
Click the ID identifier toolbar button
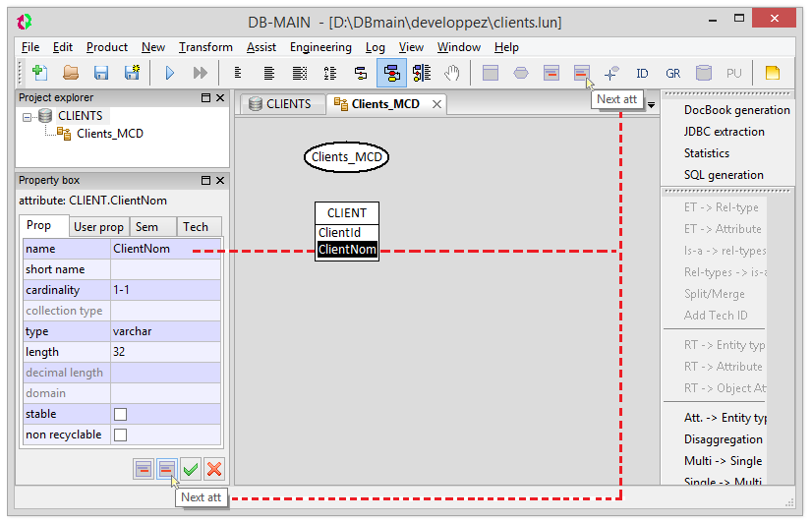click(642, 73)
